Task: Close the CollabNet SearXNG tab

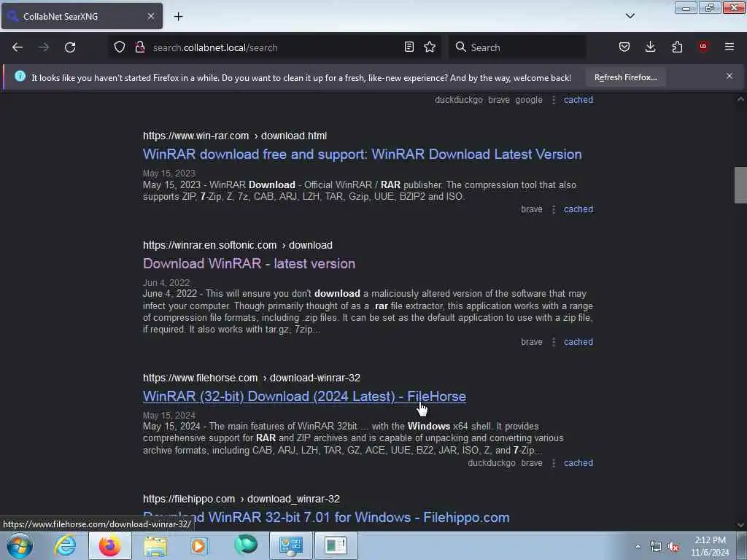Action: (x=151, y=16)
